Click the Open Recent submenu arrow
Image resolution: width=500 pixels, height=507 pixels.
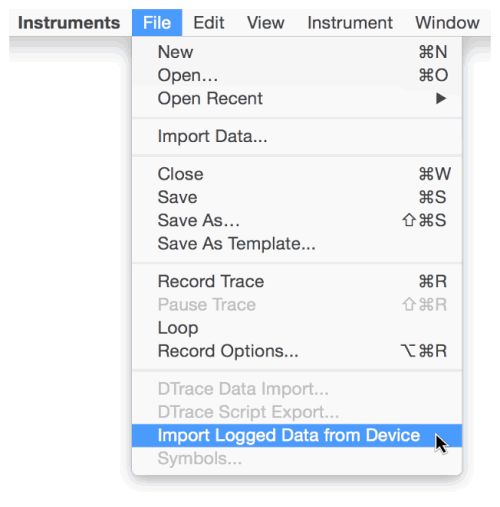[x=441, y=99]
